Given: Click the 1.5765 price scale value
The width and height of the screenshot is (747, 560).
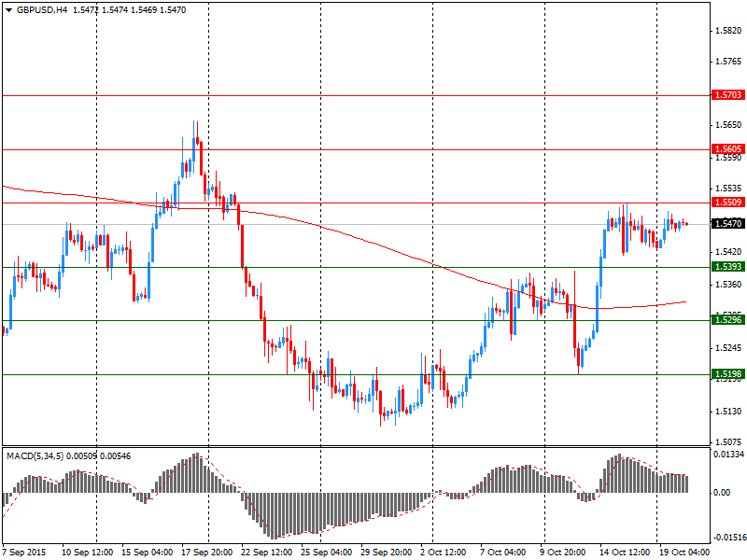Looking at the screenshot, I should click(729, 62).
